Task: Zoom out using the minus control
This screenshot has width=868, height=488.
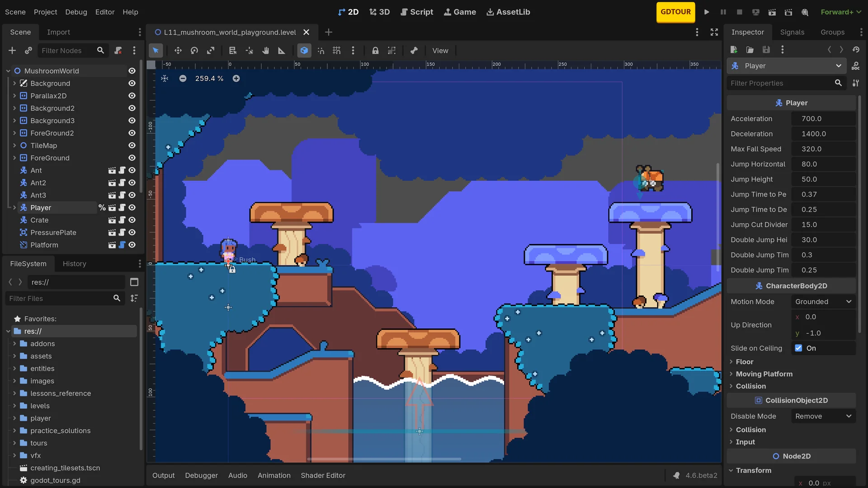Action: (183, 78)
